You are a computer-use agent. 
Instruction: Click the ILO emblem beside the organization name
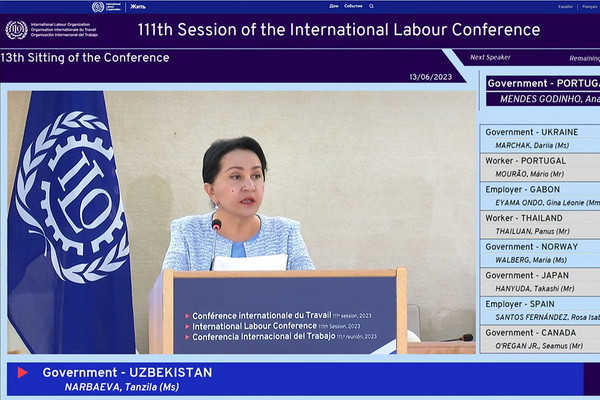[16, 30]
